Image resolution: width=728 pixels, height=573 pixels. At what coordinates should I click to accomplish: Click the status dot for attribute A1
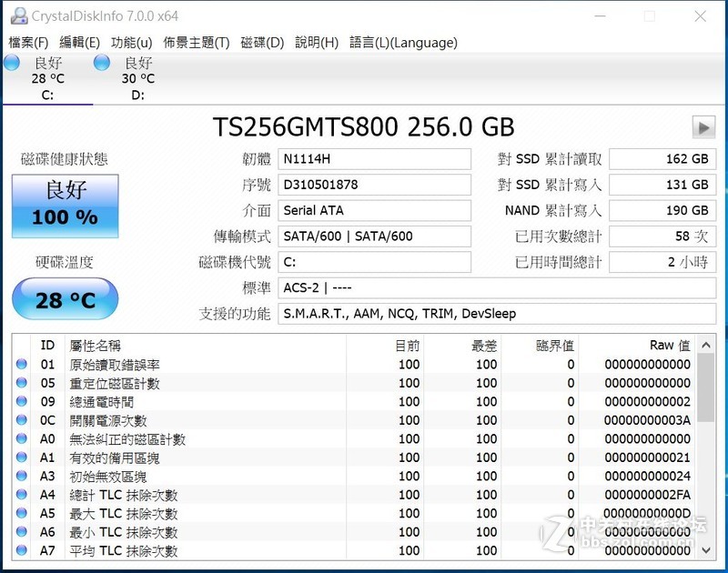tap(21, 457)
